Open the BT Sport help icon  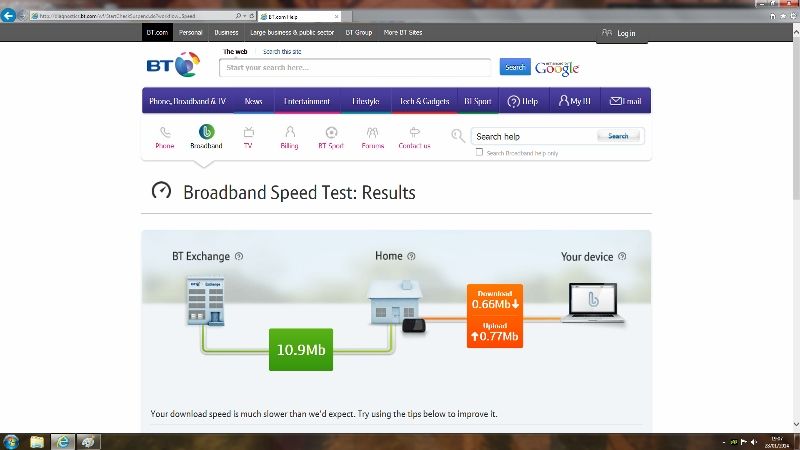click(x=331, y=137)
